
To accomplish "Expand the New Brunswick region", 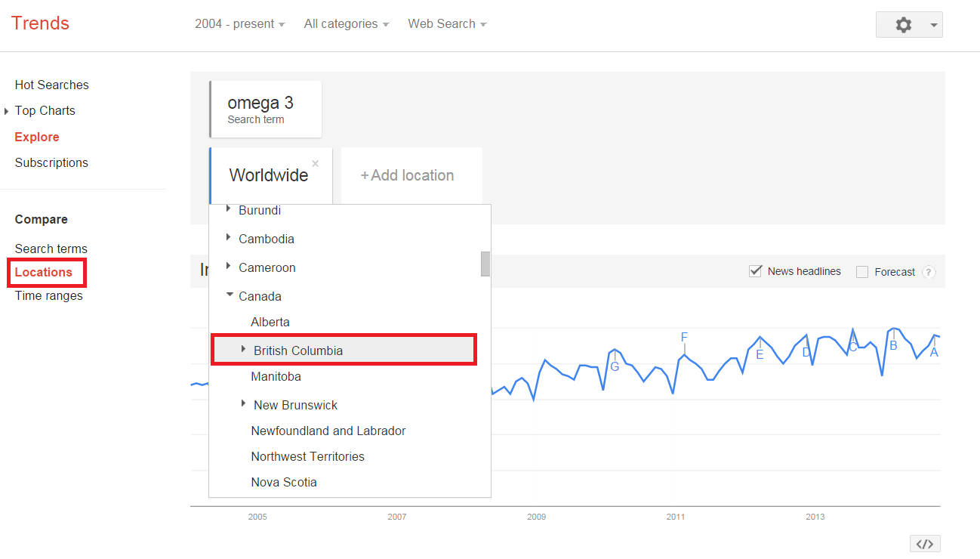I will [243, 404].
